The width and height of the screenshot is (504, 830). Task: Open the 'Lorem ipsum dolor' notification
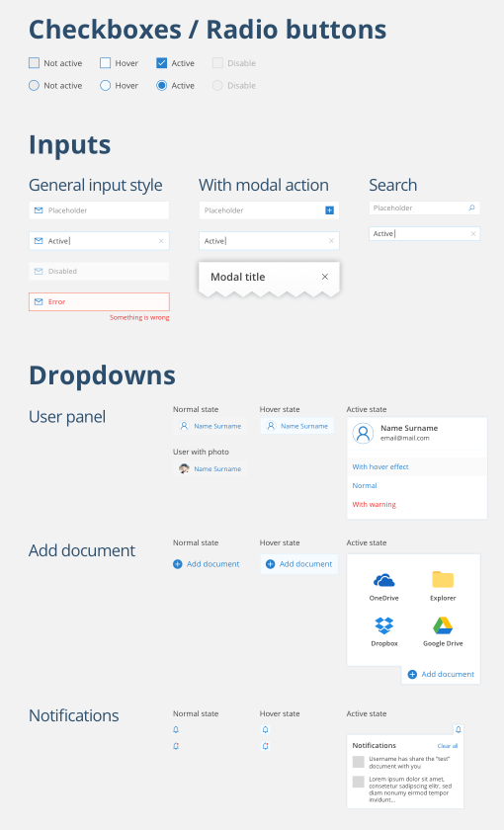[x=405, y=789]
